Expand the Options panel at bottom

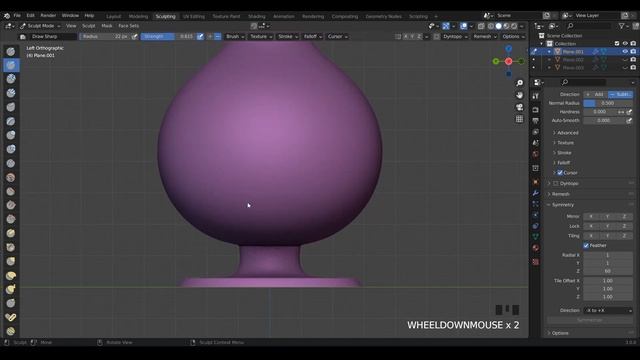(x=560, y=333)
